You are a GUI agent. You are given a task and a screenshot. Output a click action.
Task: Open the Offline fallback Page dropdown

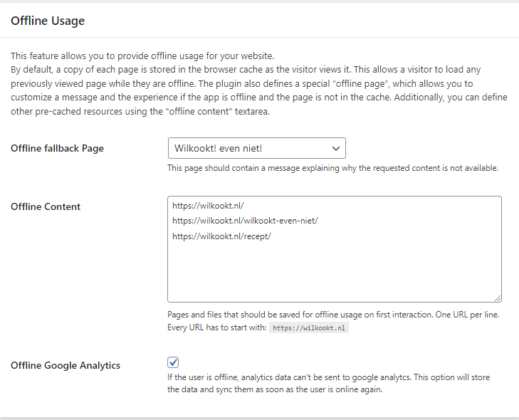coord(256,148)
